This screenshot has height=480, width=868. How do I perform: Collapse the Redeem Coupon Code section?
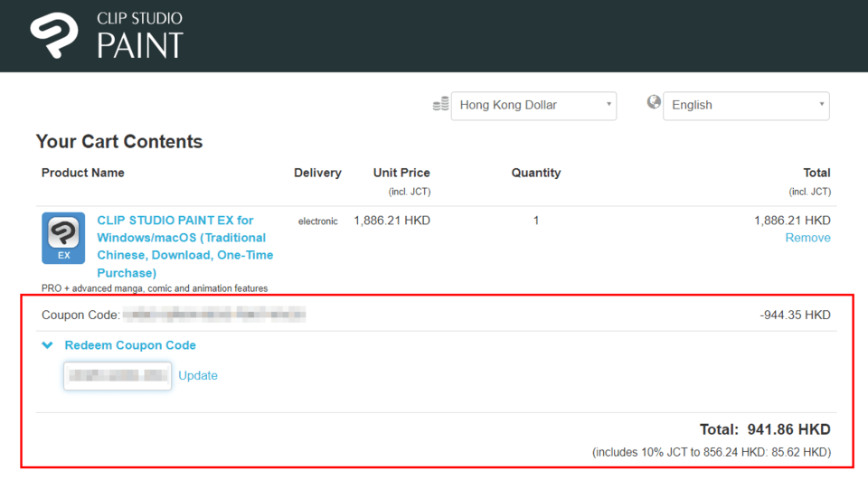coord(130,345)
